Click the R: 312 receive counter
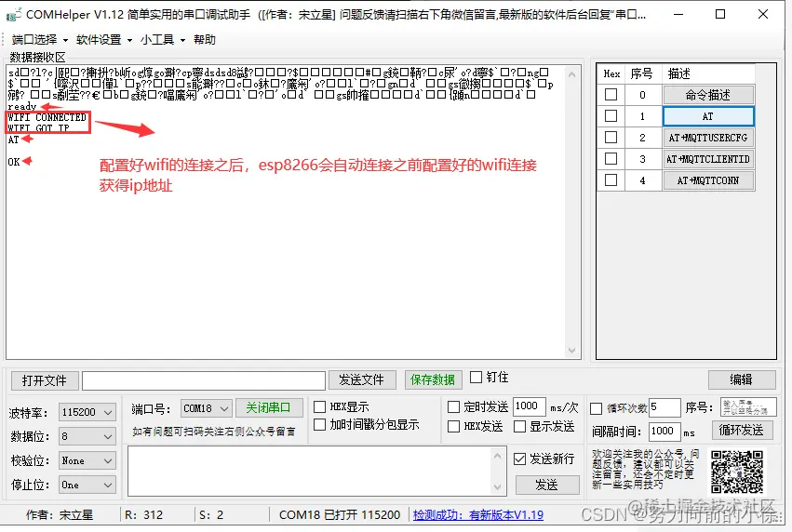792x532 pixels. pos(144,515)
